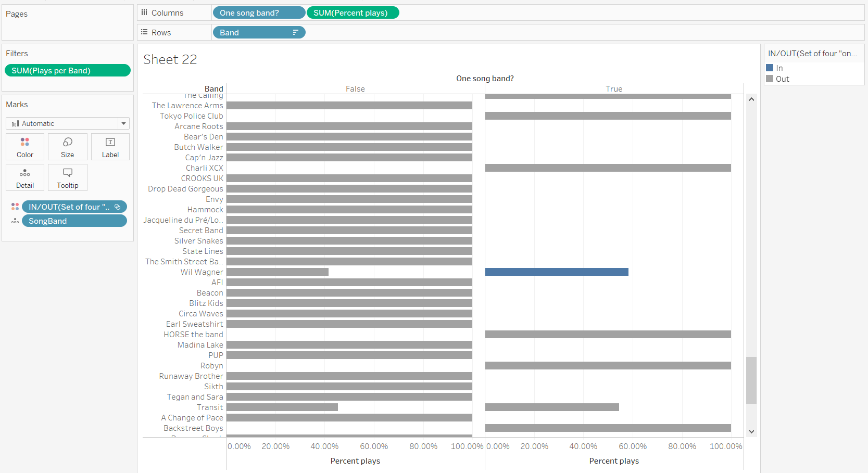Click the Transit False bar

click(x=282, y=407)
